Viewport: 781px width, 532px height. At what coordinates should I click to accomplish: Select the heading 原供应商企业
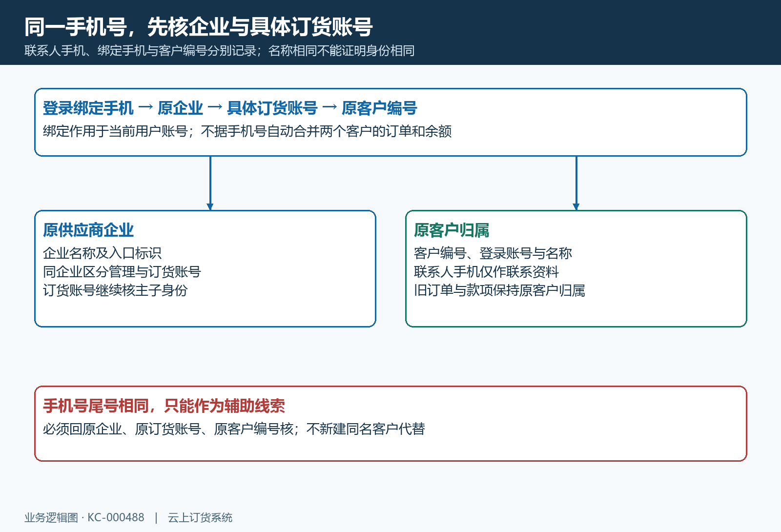click(x=88, y=230)
